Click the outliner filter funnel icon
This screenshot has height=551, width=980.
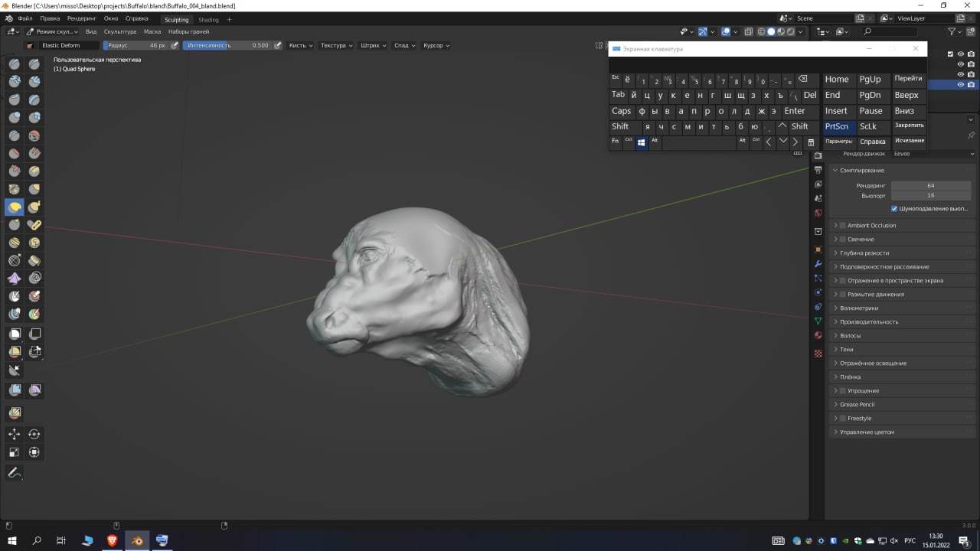pos(952,31)
